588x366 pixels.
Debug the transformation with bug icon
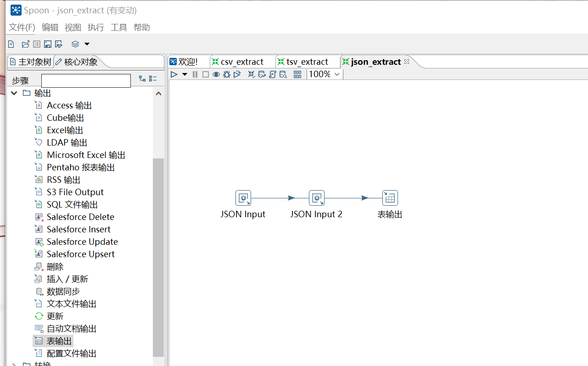pyautogui.click(x=227, y=74)
